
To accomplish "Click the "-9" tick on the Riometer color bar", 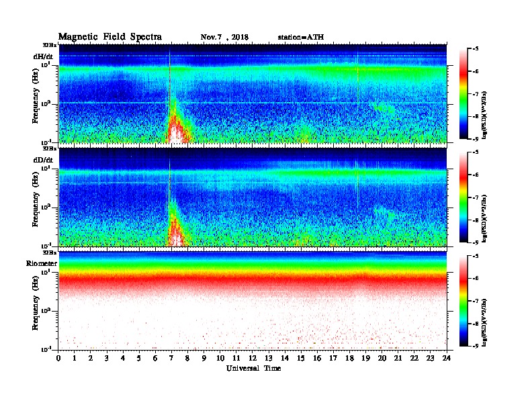I will pyautogui.click(x=476, y=346).
